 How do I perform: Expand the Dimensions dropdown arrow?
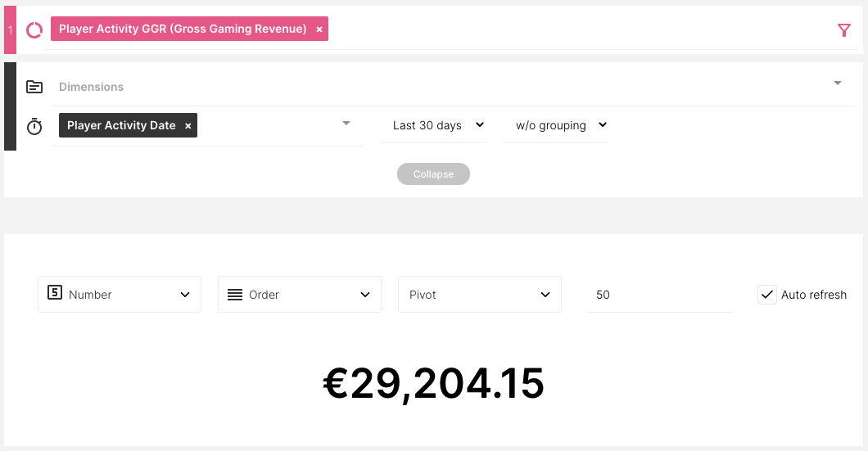pos(837,83)
